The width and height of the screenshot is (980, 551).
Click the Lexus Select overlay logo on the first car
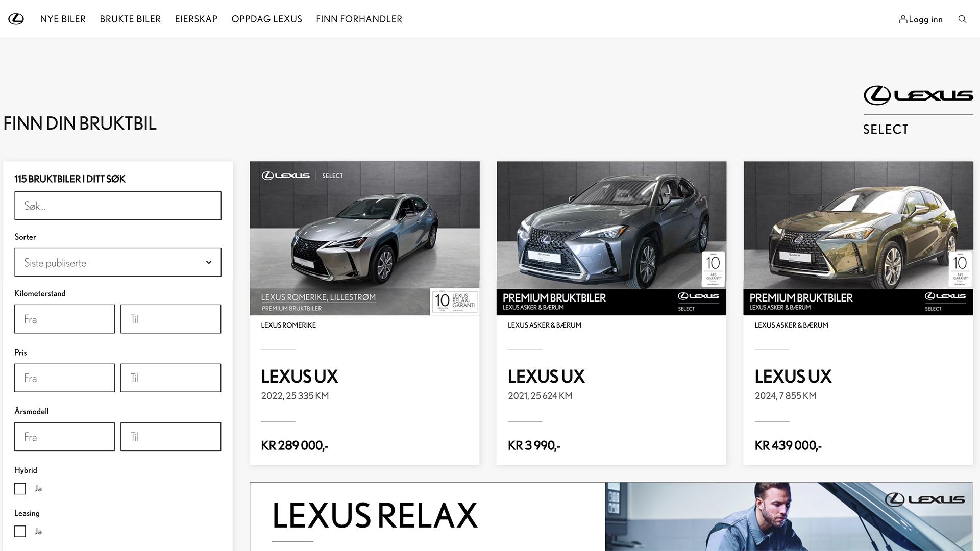tap(302, 176)
